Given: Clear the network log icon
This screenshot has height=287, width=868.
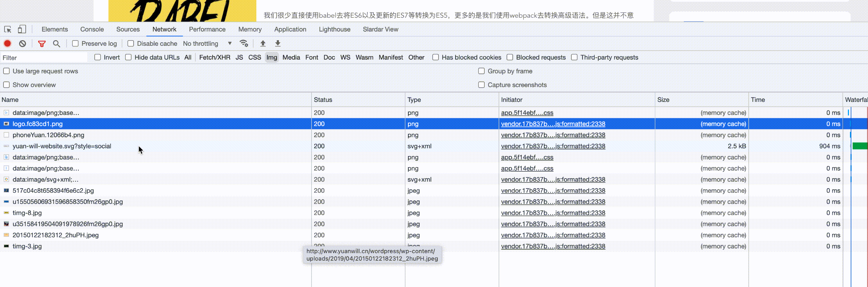Looking at the screenshot, I should click(23, 43).
